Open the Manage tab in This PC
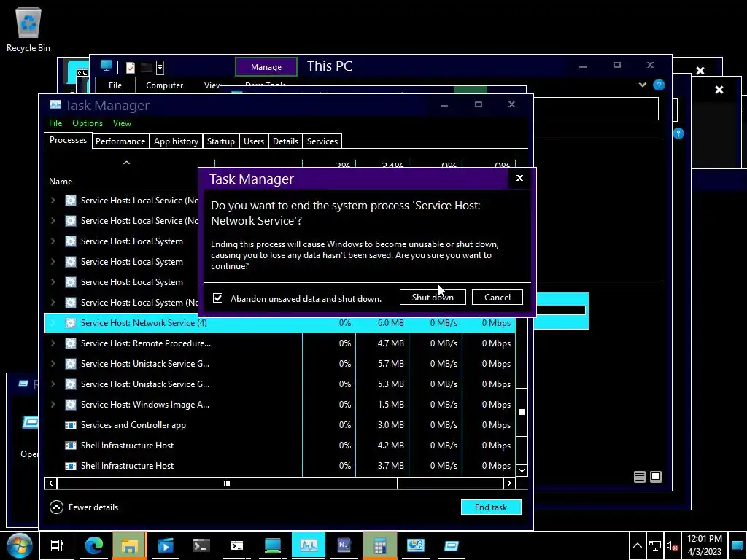Viewport: 747px width, 560px height. click(266, 67)
